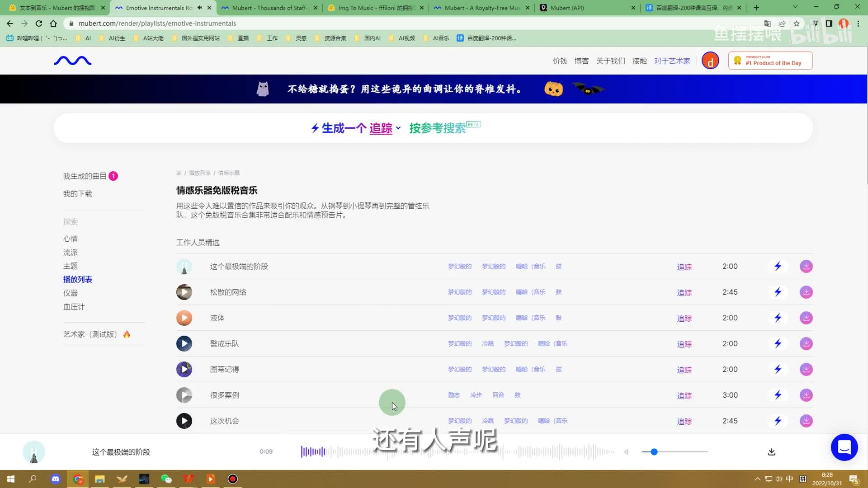Download the track 很多案例
The height and width of the screenshot is (488, 868).
point(806,395)
